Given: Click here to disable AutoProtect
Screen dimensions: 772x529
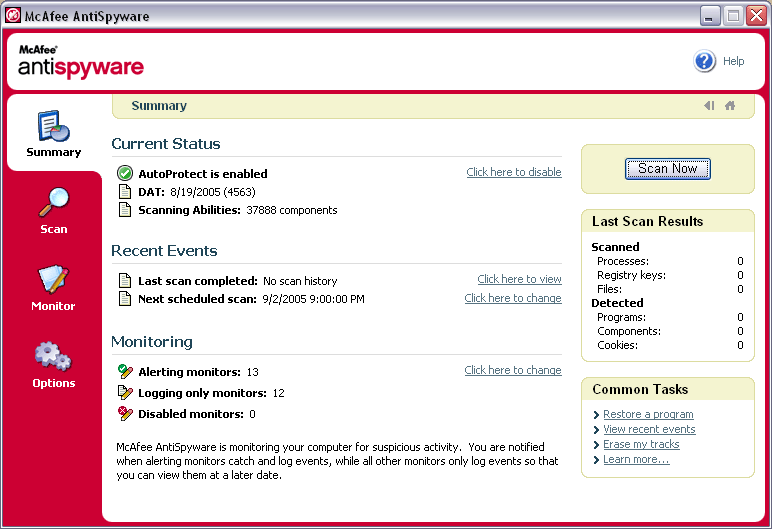Looking at the screenshot, I should click(x=514, y=172).
